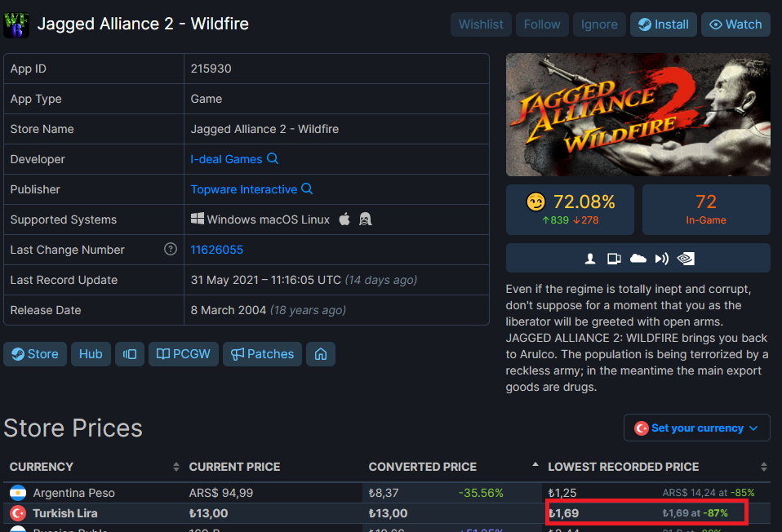Click the audio broadcast speaker icon

click(662, 259)
